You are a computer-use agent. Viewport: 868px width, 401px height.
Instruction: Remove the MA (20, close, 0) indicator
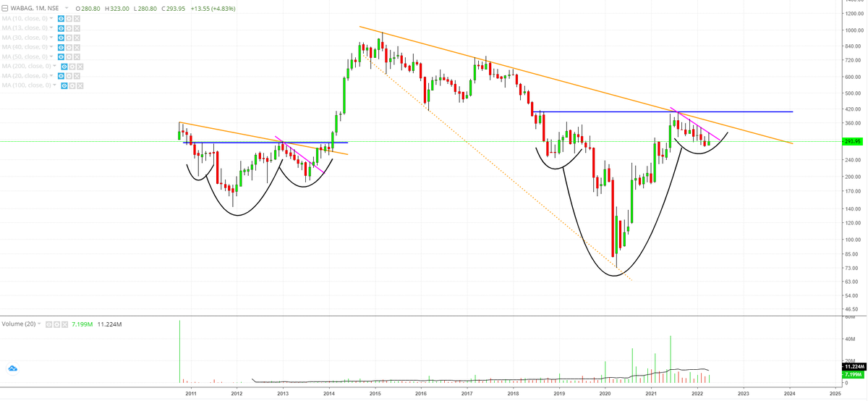77,76
